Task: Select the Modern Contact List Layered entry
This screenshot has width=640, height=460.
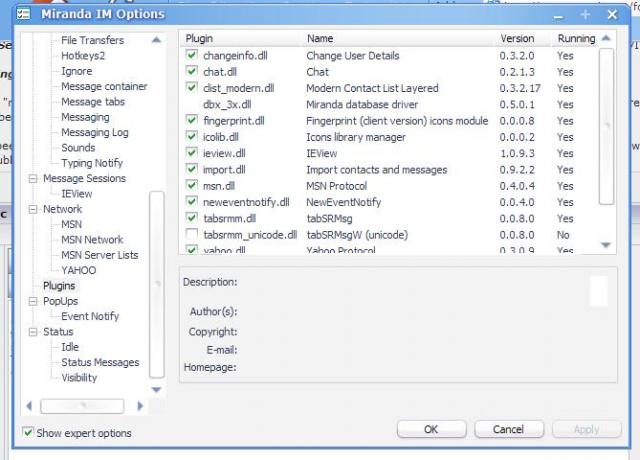Action: pyautogui.click(x=372, y=88)
